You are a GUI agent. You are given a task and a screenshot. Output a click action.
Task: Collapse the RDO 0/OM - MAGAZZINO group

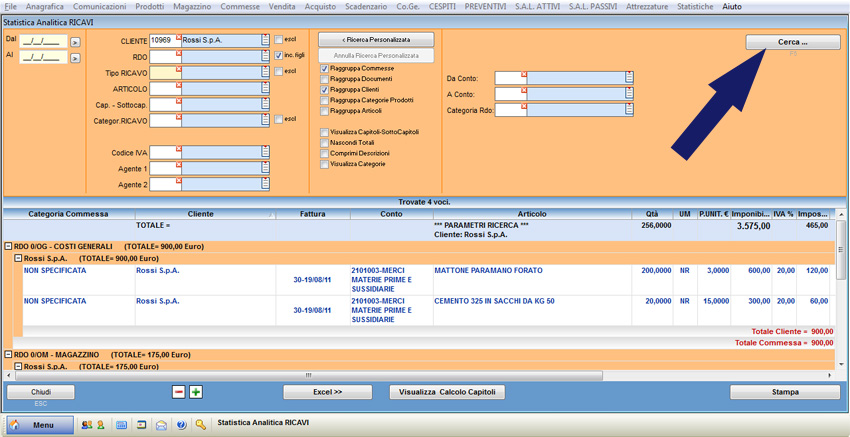click(8, 355)
